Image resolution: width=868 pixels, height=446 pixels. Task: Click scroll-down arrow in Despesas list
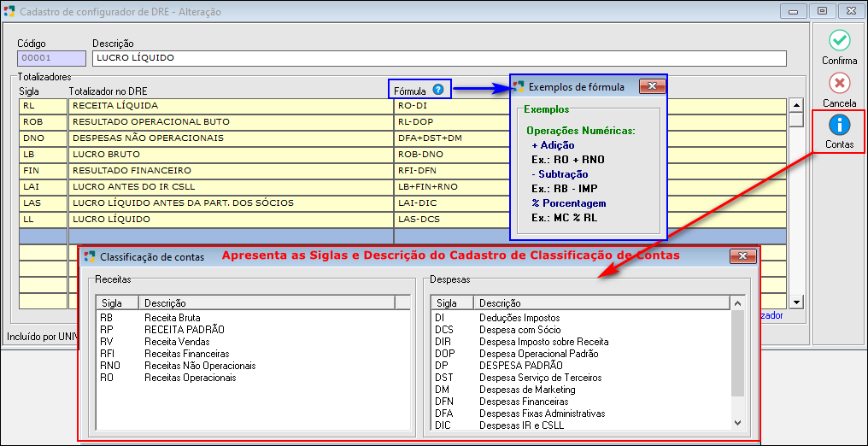pyautogui.click(x=736, y=422)
